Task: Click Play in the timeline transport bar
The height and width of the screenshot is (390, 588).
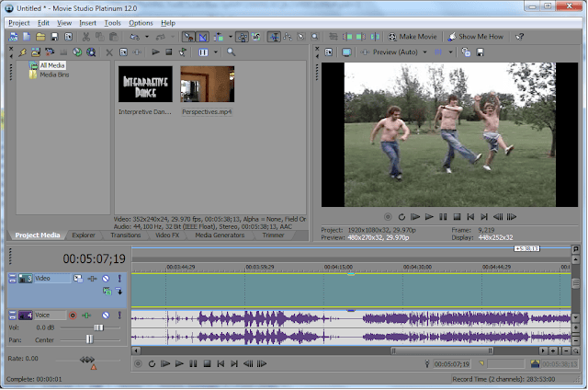Action: coord(179,363)
